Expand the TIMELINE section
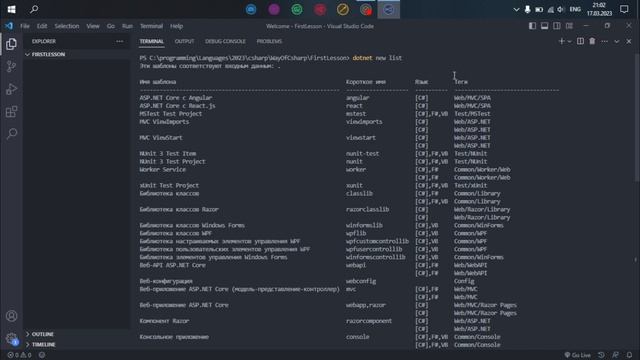Image resolution: width=640 pixels, height=360 pixels. pyautogui.click(x=77, y=344)
